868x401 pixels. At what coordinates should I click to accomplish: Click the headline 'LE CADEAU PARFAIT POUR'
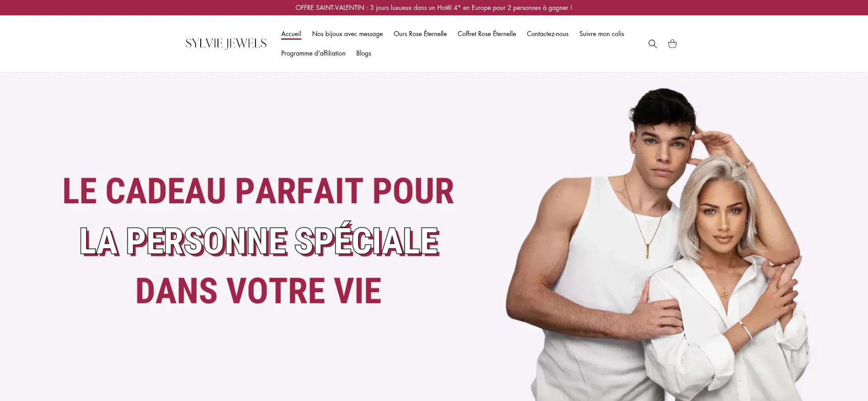point(259,191)
